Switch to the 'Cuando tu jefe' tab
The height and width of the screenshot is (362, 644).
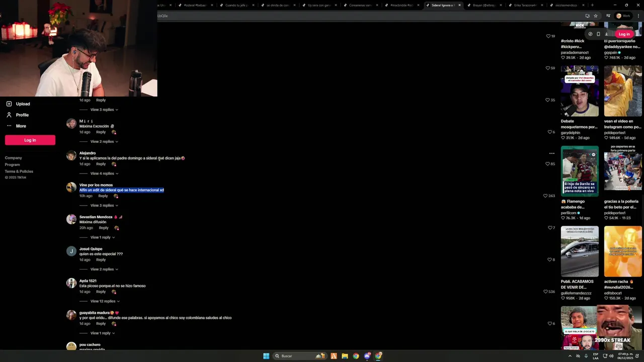(236, 5)
